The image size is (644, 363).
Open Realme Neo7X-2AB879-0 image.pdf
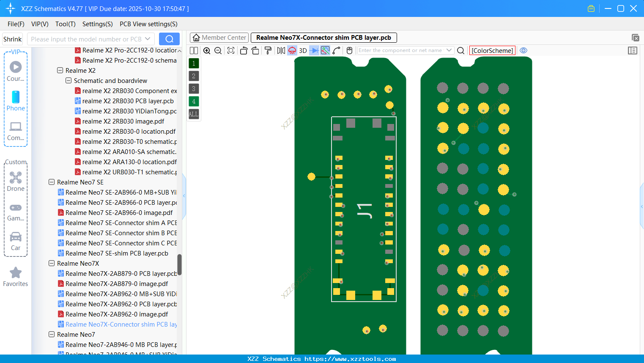(x=113, y=283)
